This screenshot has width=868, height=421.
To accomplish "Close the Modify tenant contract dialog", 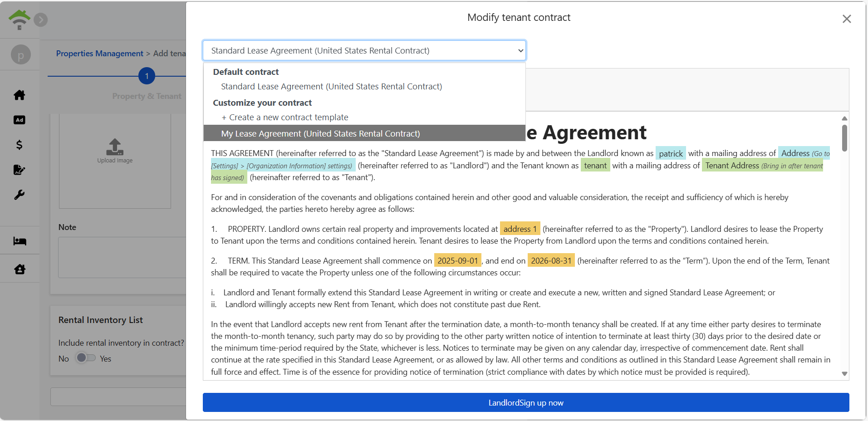I will (846, 19).
